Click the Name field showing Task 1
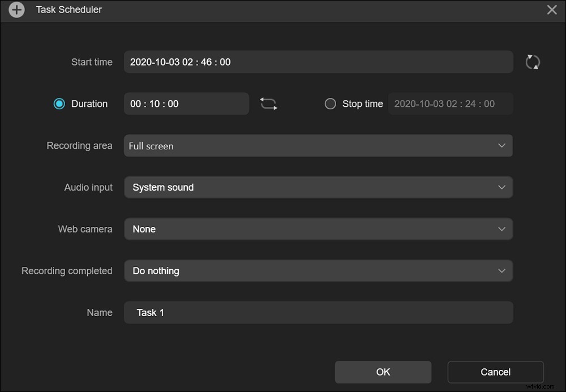 pyautogui.click(x=318, y=312)
